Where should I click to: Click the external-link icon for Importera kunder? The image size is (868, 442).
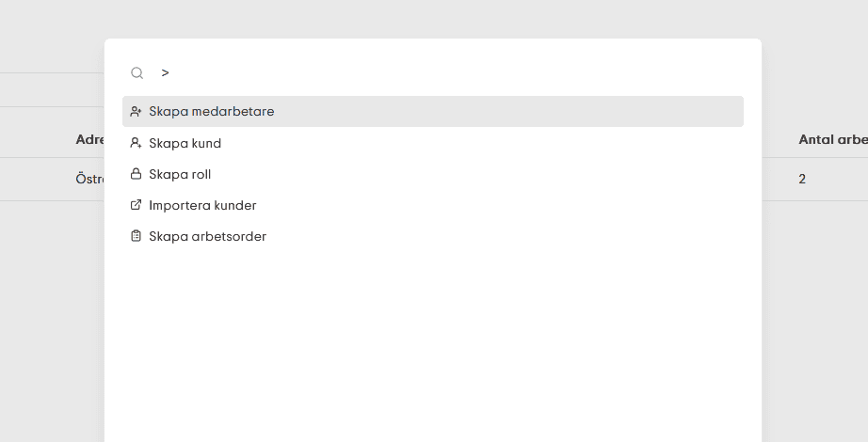(136, 205)
